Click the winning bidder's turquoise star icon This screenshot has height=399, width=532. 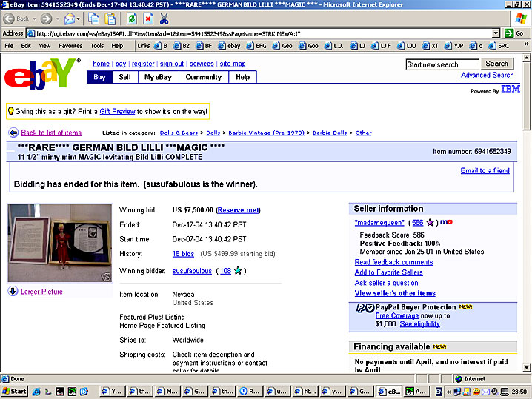(238, 270)
